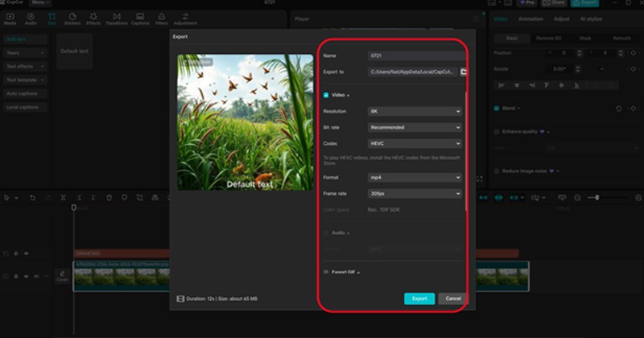
Task: Click the Audio toolbar icon
Action: tap(31, 18)
